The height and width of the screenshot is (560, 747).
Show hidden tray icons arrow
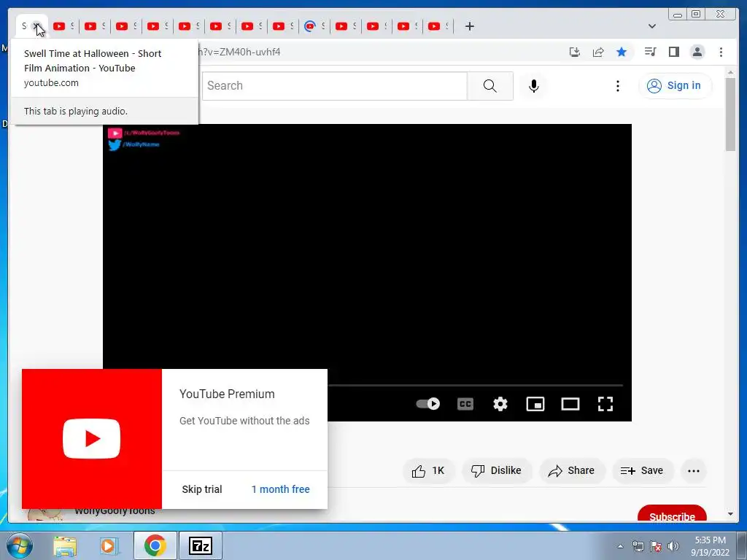click(620, 546)
